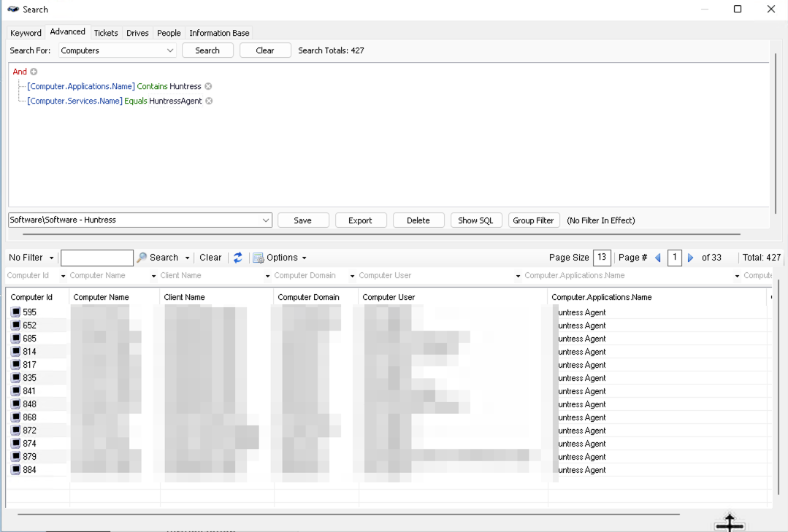Click the Page number input box
The height and width of the screenshot is (532, 788).
674,258
